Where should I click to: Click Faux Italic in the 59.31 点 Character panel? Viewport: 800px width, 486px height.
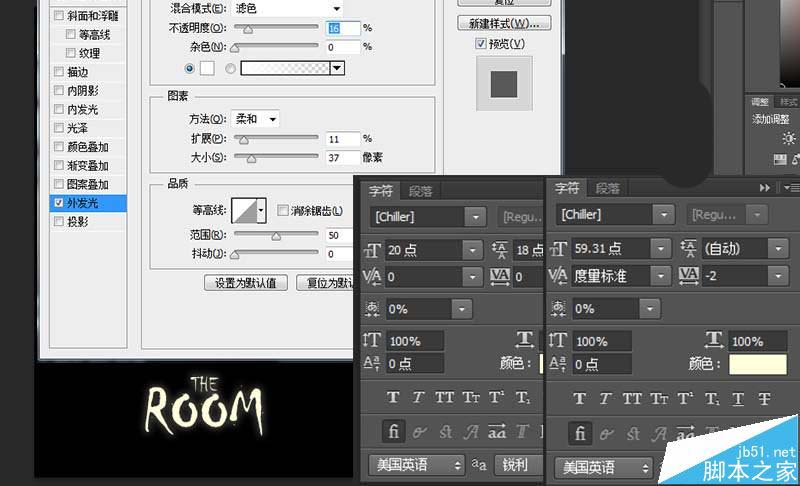605,398
